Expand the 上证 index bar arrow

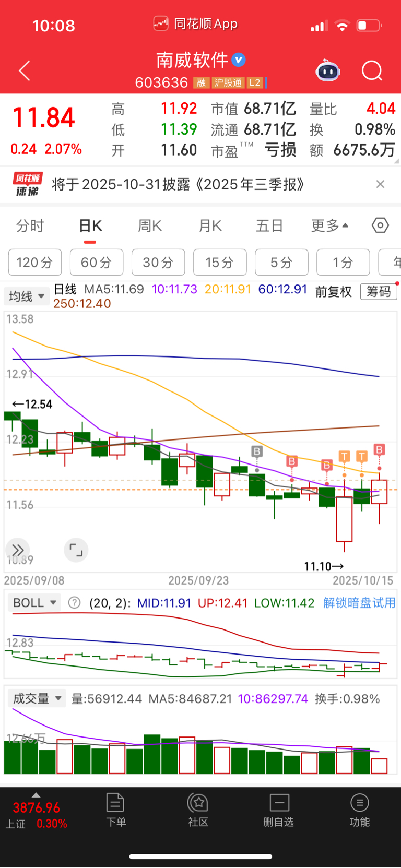(x=36, y=795)
